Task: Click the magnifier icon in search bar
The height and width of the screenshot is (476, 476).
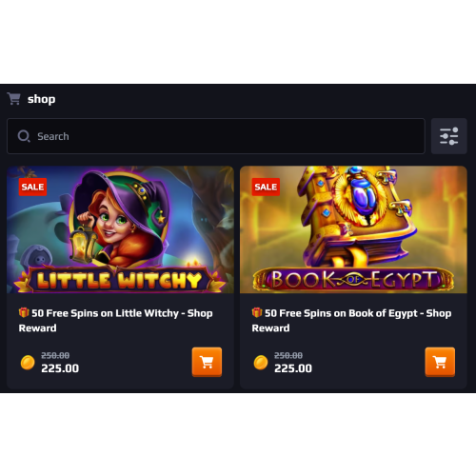Action: click(24, 136)
